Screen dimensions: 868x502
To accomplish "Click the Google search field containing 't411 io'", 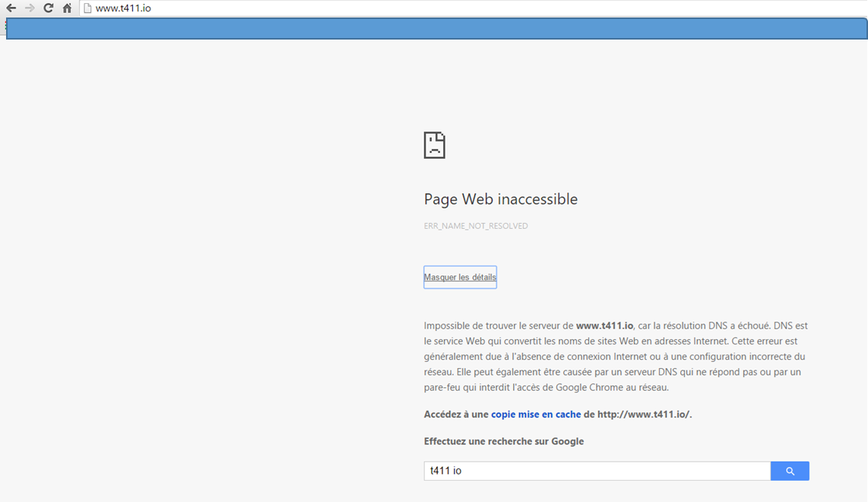I will point(597,471).
